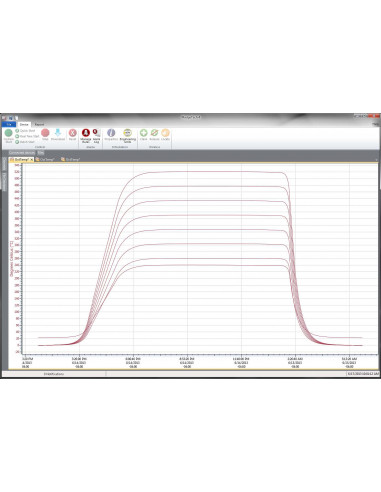Viewport: 381px width, 492px height.
Task: Select the Device ribbon tab
Action: (24, 124)
